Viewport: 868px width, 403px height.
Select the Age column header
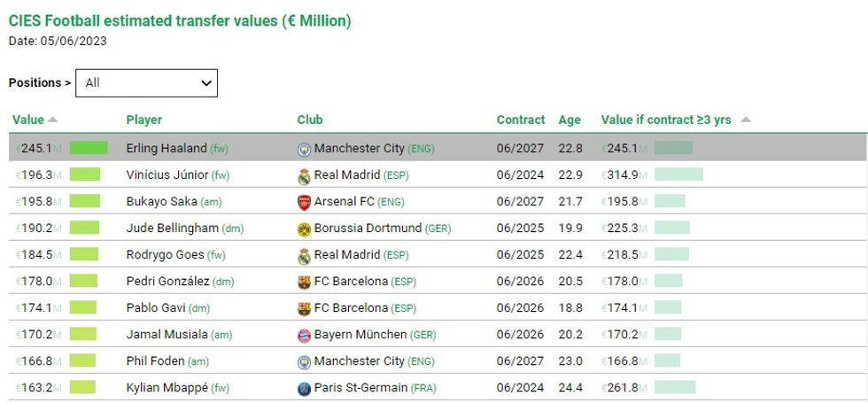pyautogui.click(x=570, y=120)
